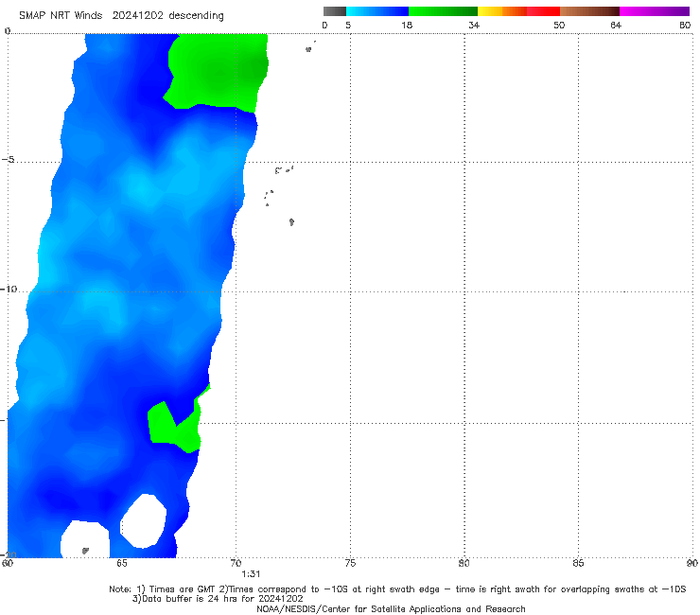Click the magenta-purple segment of the color bar
The width and height of the screenshot is (700, 615).
tap(655, 11)
